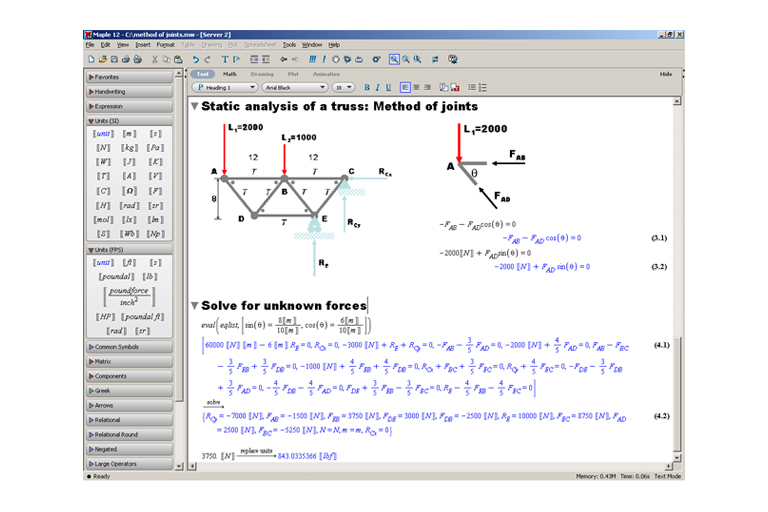Toggle underline formatting U
The width and height of the screenshot is (768, 512).
[388, 87]
